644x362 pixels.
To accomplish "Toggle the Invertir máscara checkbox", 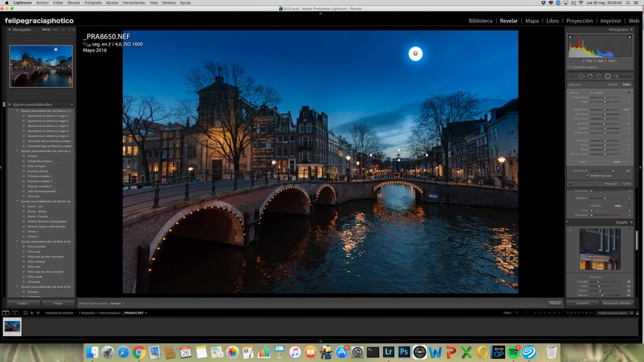I will 587,176.
